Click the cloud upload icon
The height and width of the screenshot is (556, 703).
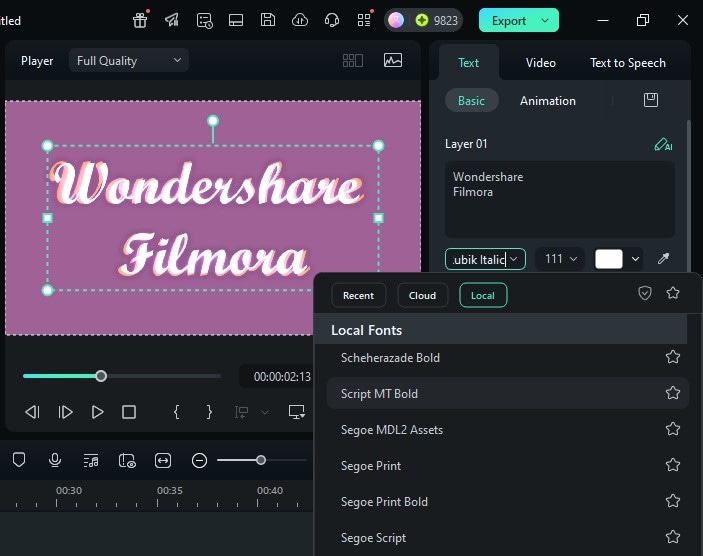299,20
